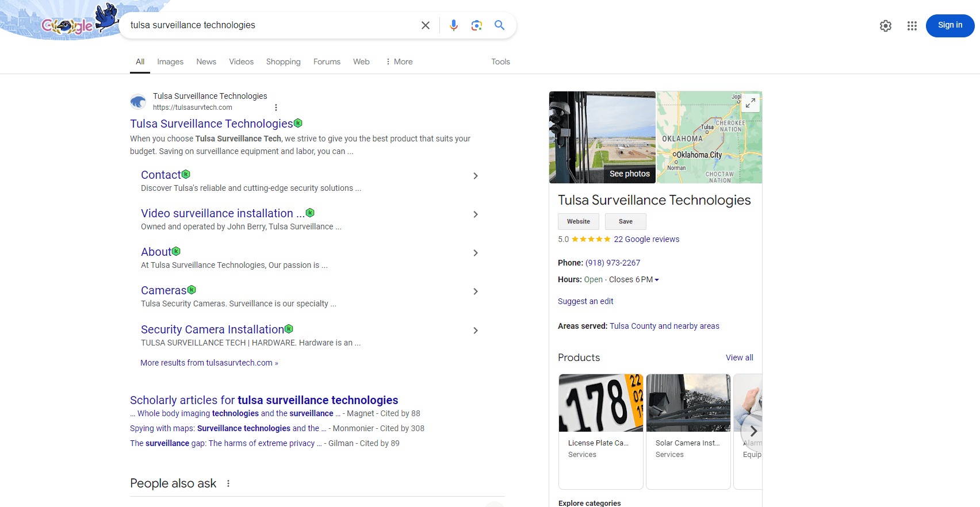Image resolution: width=980 pixels, height=507 pixels.
Task: Click the https://tulsasurvtech.com URL text
Action: [193, 107]
